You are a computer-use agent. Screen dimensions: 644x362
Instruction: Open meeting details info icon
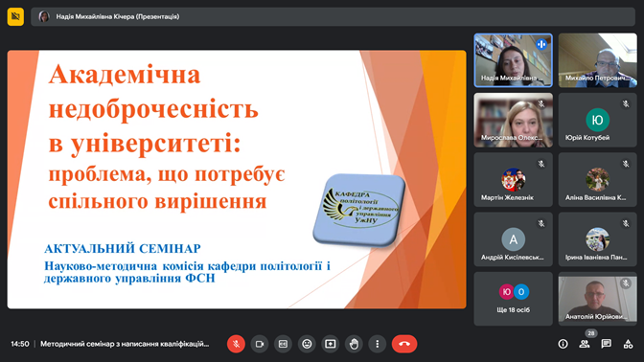pyautogui.click(x=563, y=344)
